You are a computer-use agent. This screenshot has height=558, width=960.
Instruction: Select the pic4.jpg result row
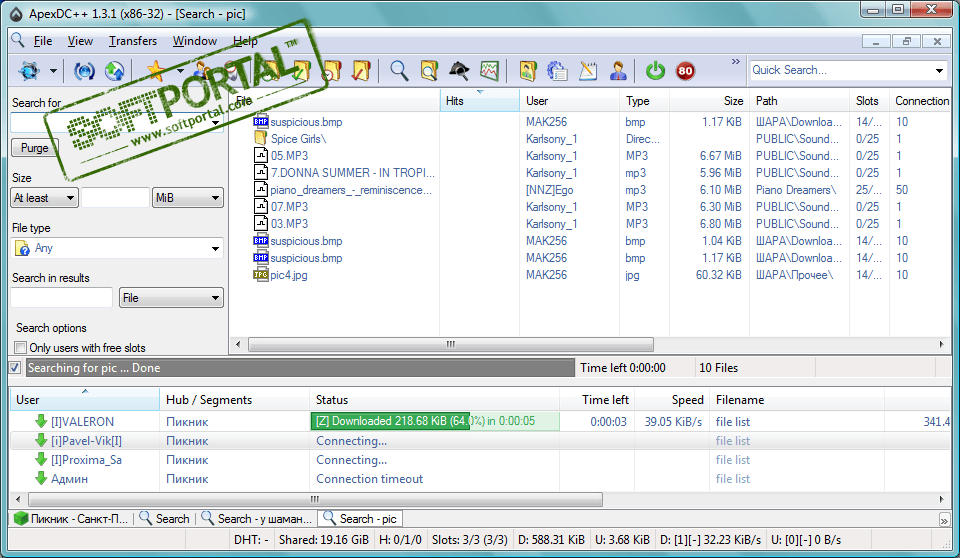(x=590, y=274)
